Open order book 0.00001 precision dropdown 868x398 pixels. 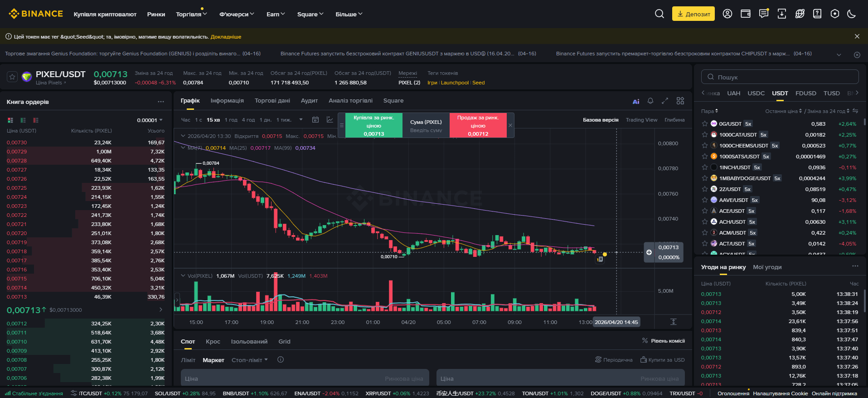click(150, 120)
